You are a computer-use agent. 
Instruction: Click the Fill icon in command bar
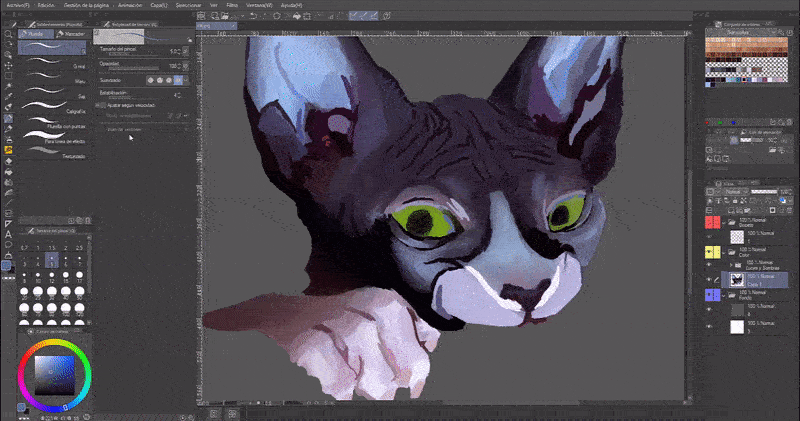click(x=297, y=16)
